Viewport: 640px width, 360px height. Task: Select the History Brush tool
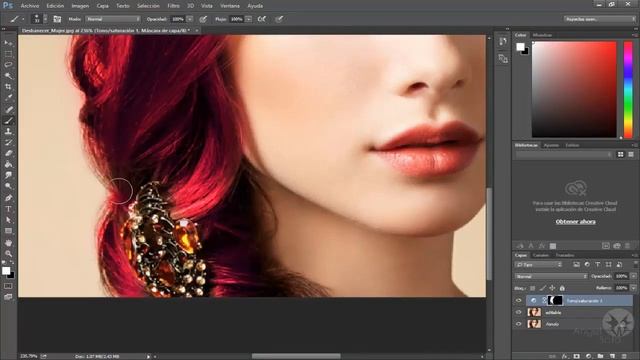pyautogui.click(x=8, y=142)
